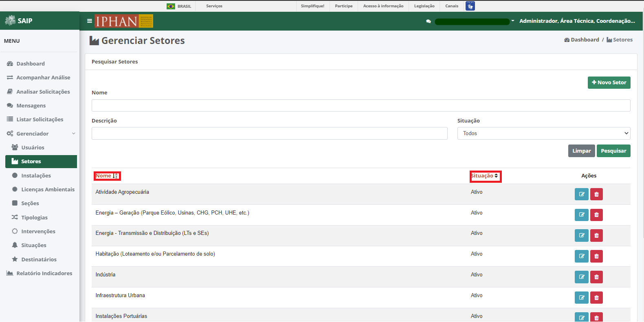
Task: Click the Novo Setor button
Action: (609, 83)
